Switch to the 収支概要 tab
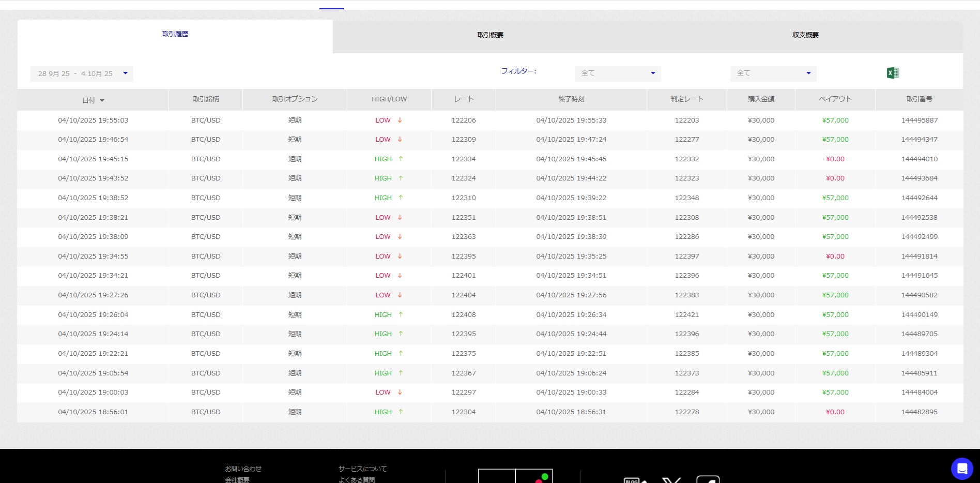The height and width of the screenshot is (483, 980). (x=805, y=35)
